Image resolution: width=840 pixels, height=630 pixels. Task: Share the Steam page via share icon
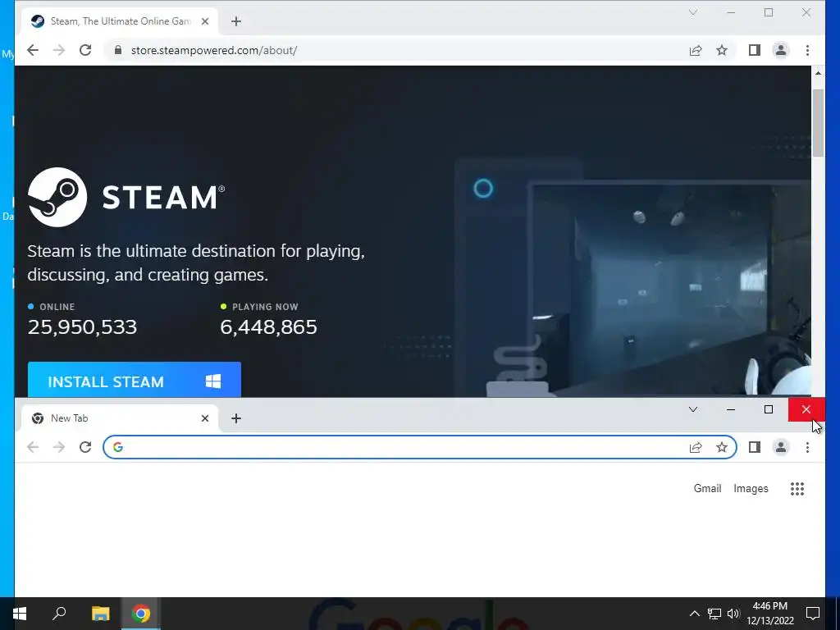pyautogui.click(x=696, y=50)
